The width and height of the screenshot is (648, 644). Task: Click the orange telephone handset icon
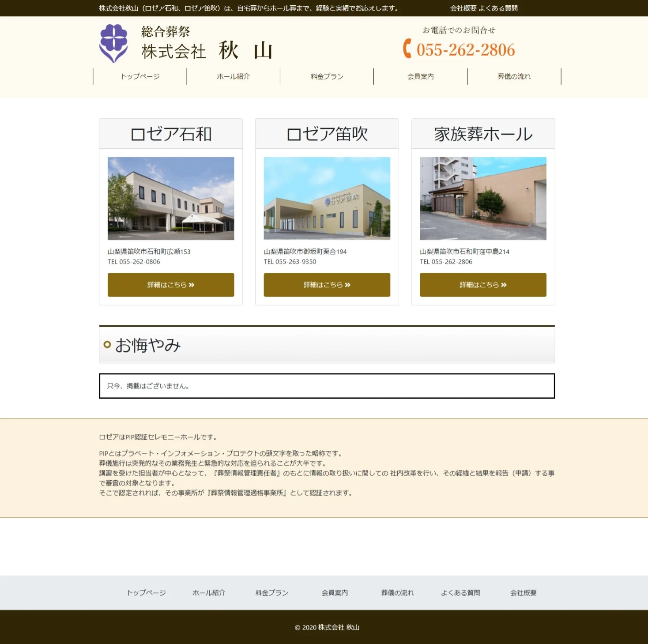[x=407, y=49]
